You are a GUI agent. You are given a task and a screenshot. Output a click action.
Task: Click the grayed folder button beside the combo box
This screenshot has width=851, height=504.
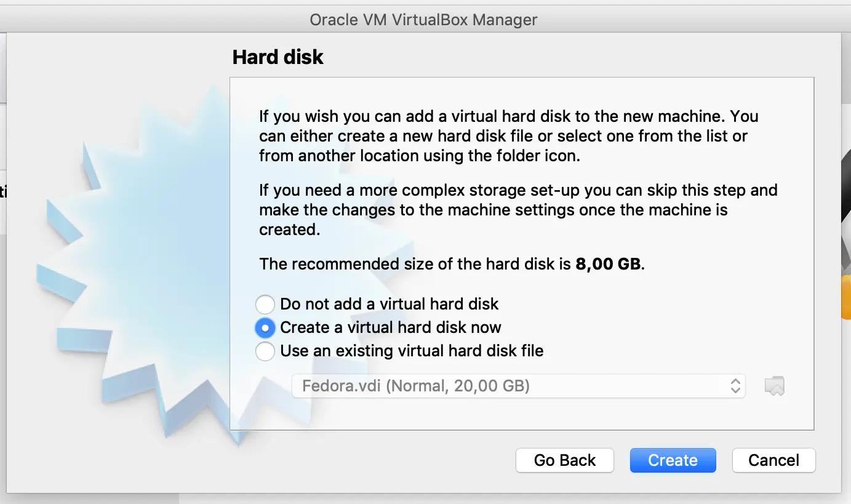tap(774, 385)
